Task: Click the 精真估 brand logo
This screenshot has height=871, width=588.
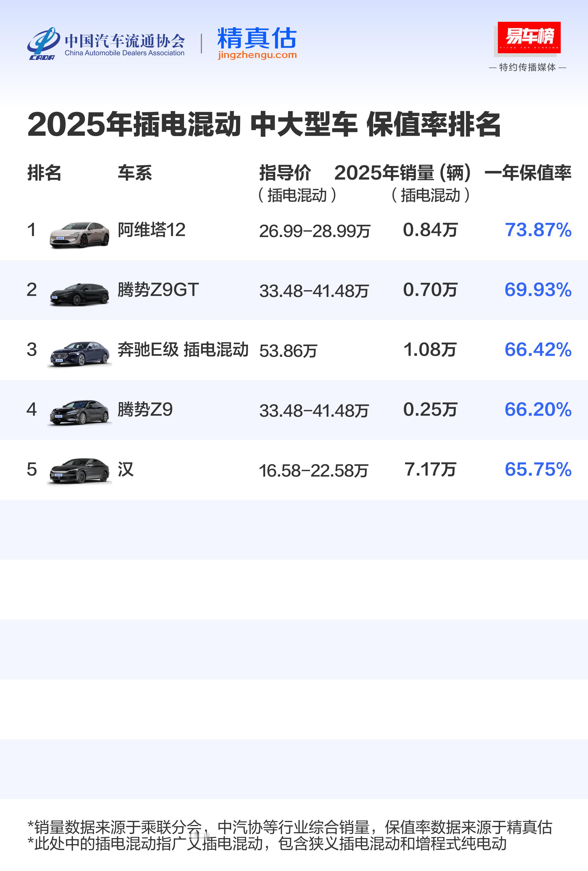Action: click(x=257, y=38)
